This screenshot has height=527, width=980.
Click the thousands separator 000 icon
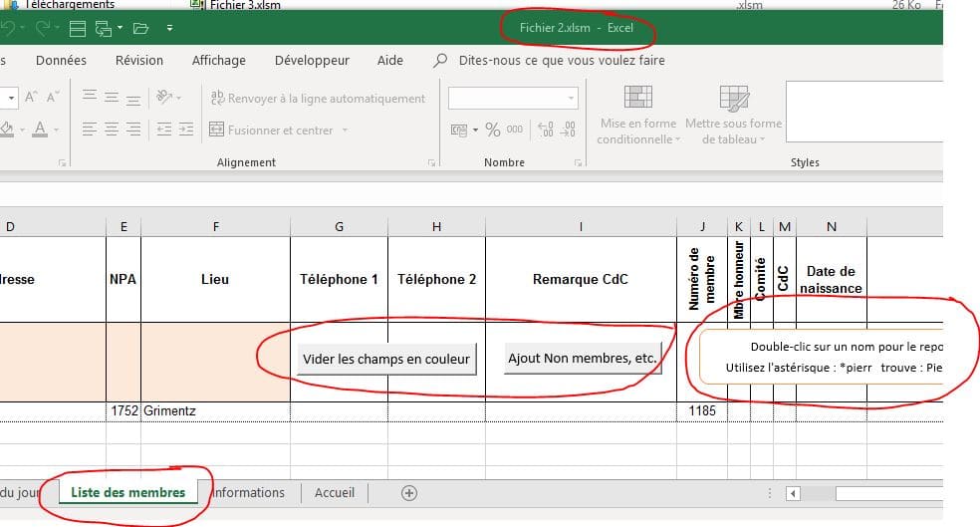[515, 130]
